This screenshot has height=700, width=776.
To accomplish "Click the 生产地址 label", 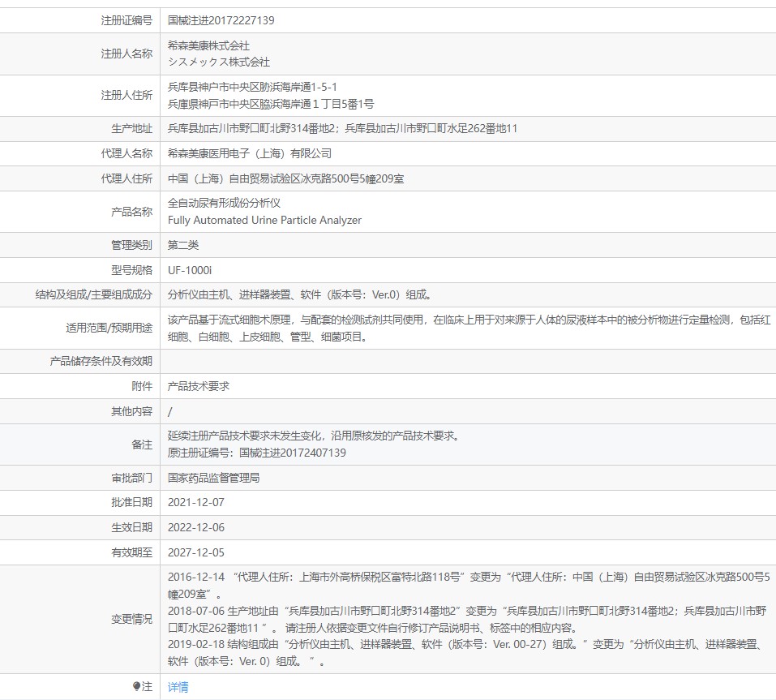I will click(x=131, y=129).
